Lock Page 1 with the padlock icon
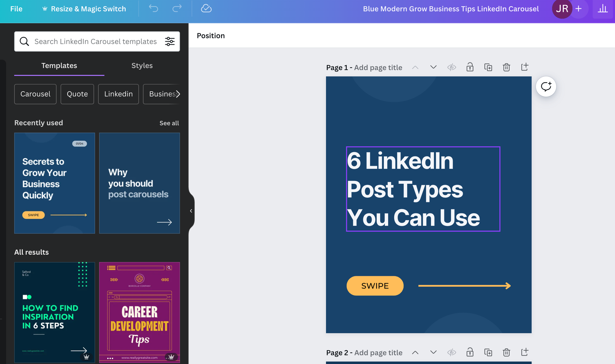615x364 pixels. click(470, 67)
